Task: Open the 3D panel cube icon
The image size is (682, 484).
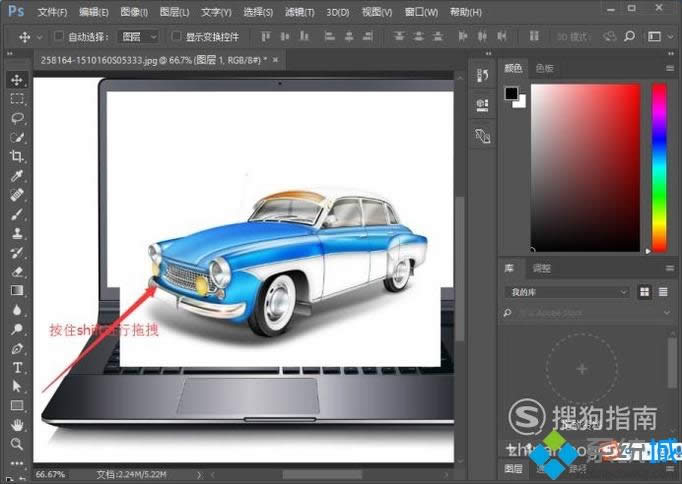Action: coord(482,136)
